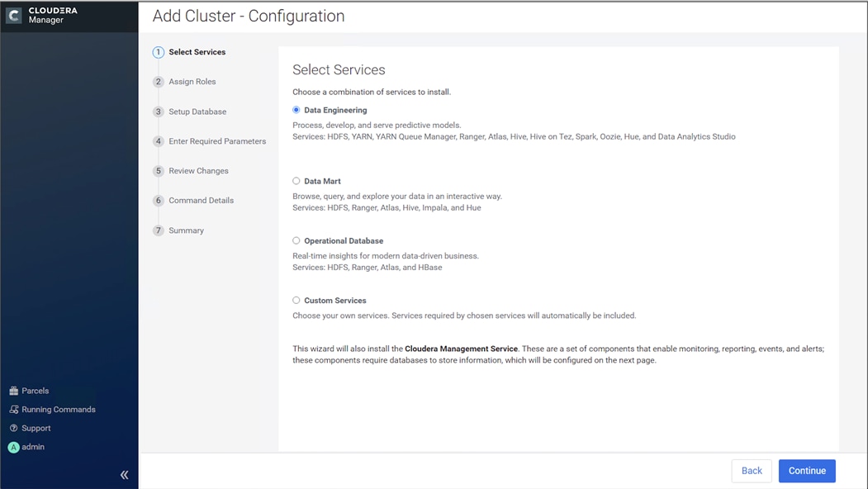This screenshot has height=489, width=868.
Task: Click step 4 circle for Required Parameters
Action: point(159,141)
